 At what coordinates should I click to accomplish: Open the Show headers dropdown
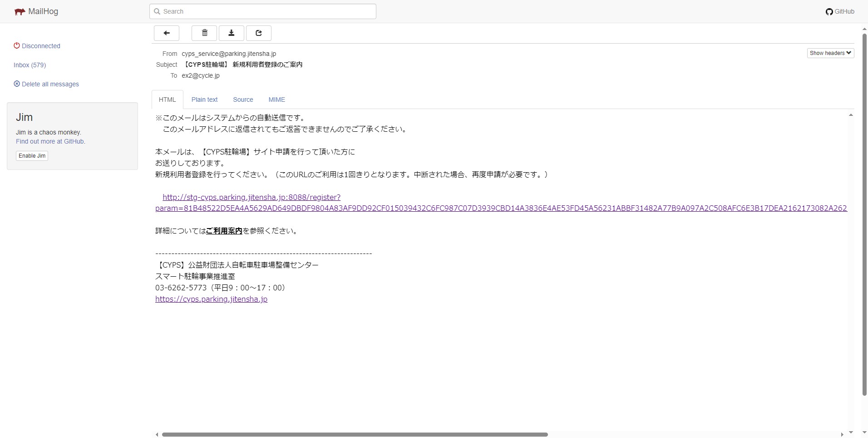point(830,53)
